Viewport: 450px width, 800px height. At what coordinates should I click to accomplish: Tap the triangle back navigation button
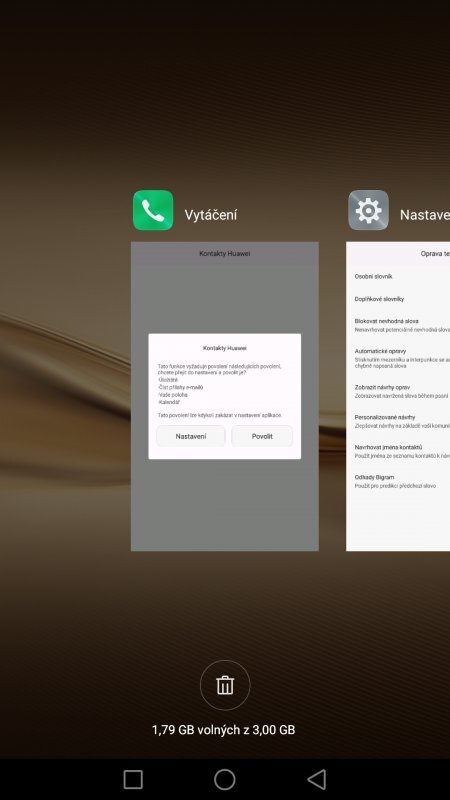pyautogui.click(x=317, y=780)
